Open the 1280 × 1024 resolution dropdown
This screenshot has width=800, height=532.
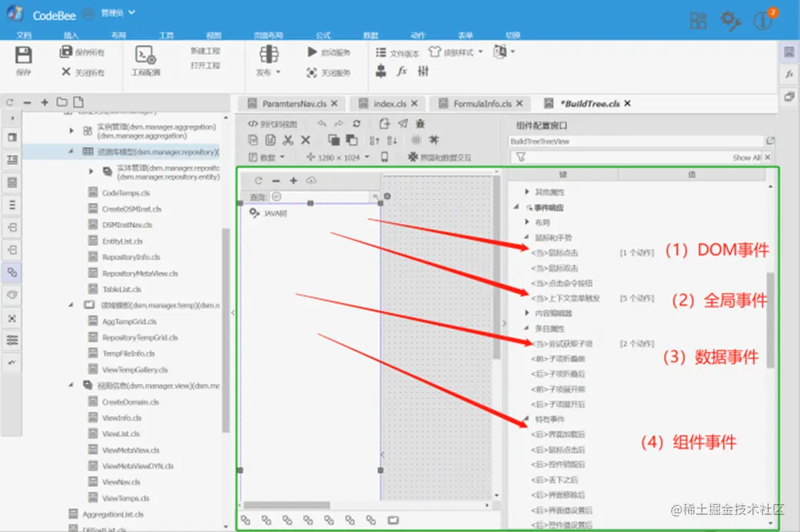(x=337, y=157)
